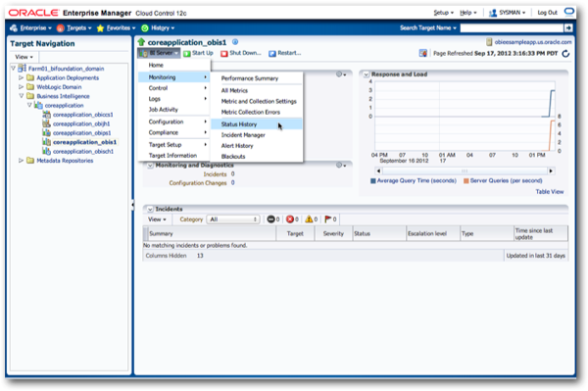This screenshot has width=588, height=391.
Task: Select coreapplication_obips1 in the tree
Action: pos(81,132)
